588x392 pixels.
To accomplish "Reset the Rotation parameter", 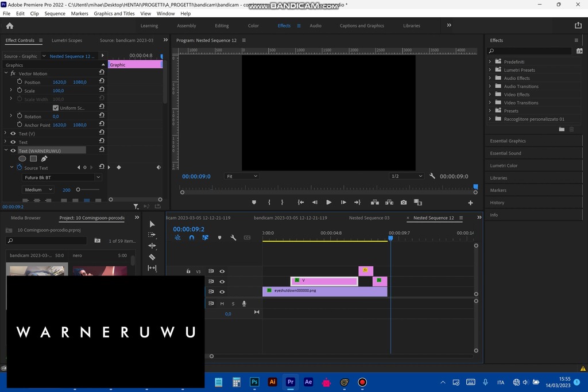I will click(x=102, y=115).
